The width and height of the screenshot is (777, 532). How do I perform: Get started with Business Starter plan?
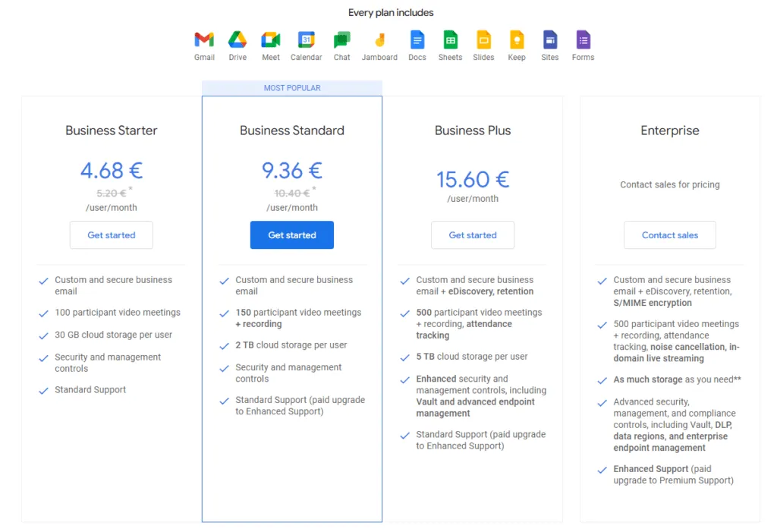112,235
